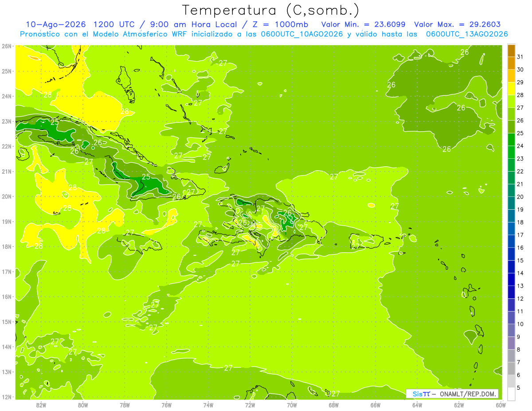This screenshot has height=411, width=532.
Task: Click the legend value 25 on color scale
Action: (520, 133)
